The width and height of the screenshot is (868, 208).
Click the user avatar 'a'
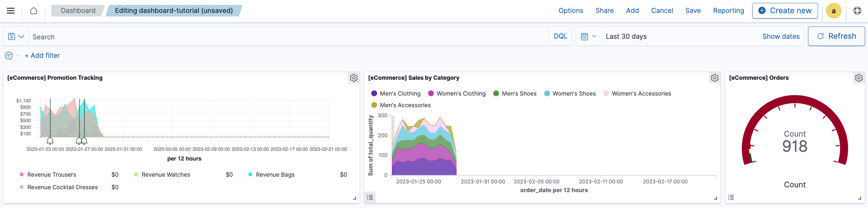pos(833,11)
